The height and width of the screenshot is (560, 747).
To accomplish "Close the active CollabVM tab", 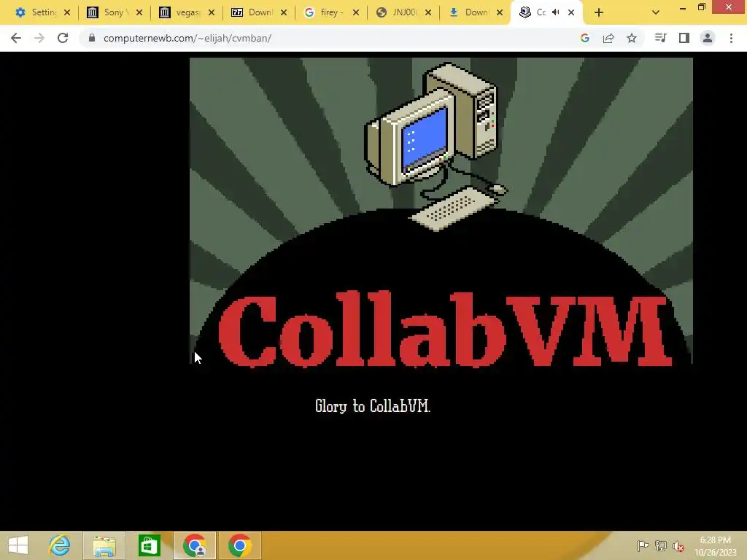I will 571,13.
